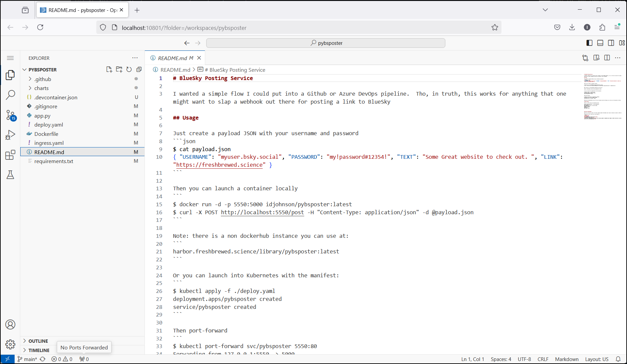
Task: Toggle primary side bar visibility
Action: [589, 43]
